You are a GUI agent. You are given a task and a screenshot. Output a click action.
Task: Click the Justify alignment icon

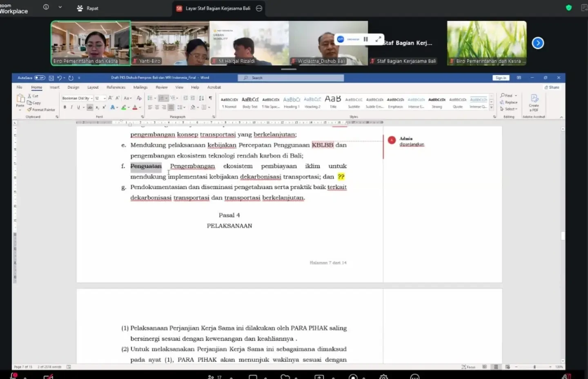pyautogui.click(x=171, y=107)
